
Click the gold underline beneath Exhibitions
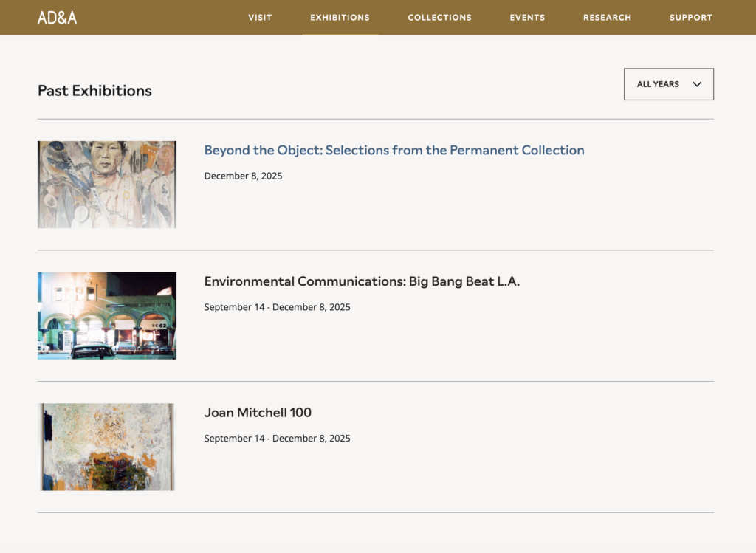[x=340, y=34]
